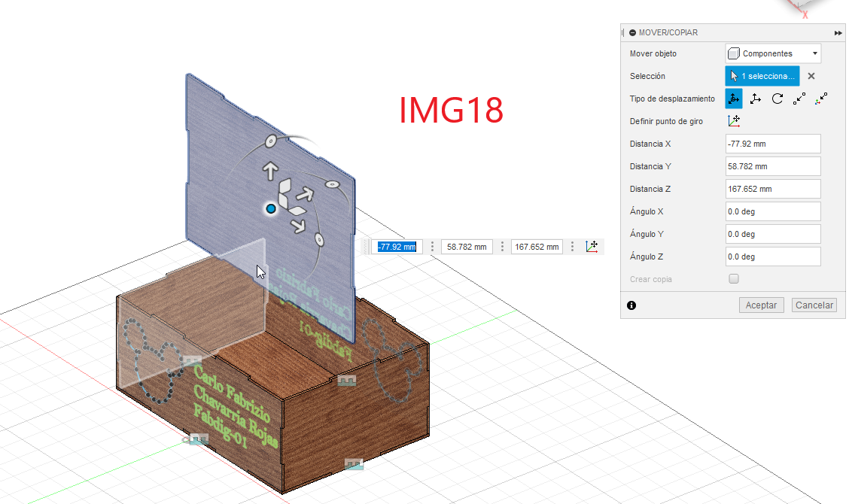The height and width of the screenshot is (504, 849).
Task: Click the 'Tipo de desplazamiento' label
Action: coord(672,99)
